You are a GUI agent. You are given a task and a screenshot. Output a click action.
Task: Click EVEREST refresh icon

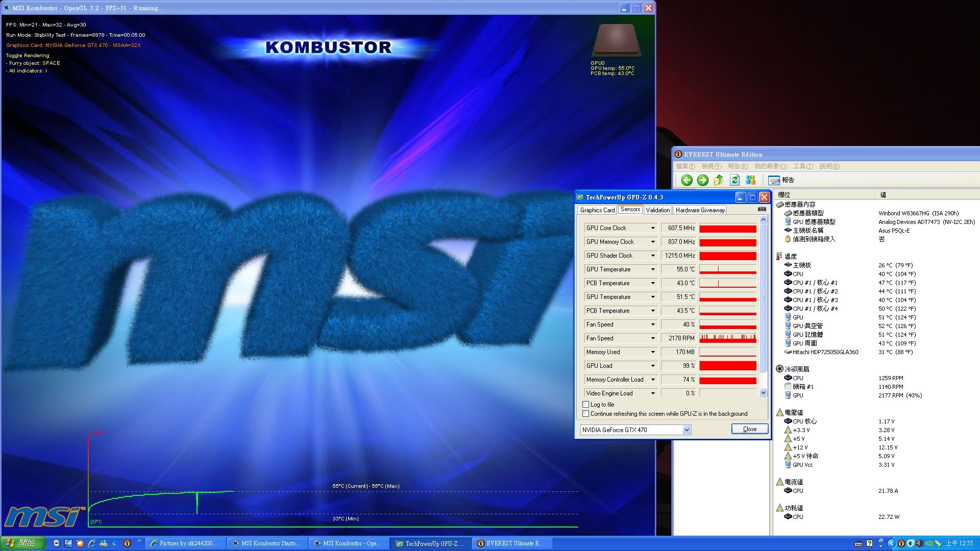(734, 180)
